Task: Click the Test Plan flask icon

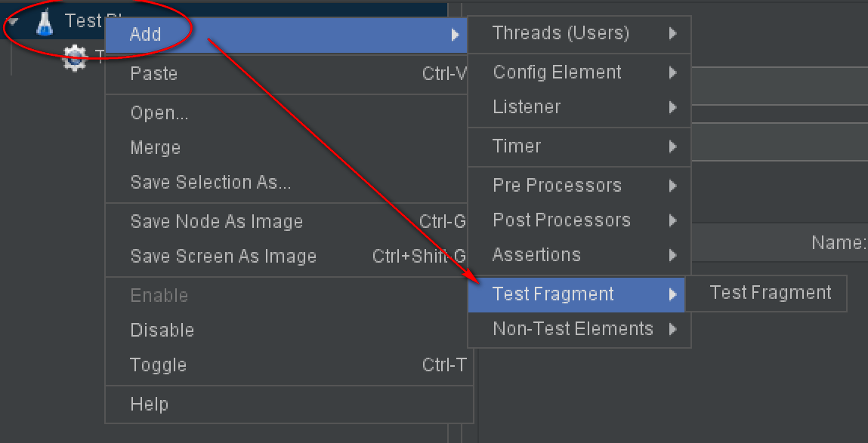Action: click(45, 23)
